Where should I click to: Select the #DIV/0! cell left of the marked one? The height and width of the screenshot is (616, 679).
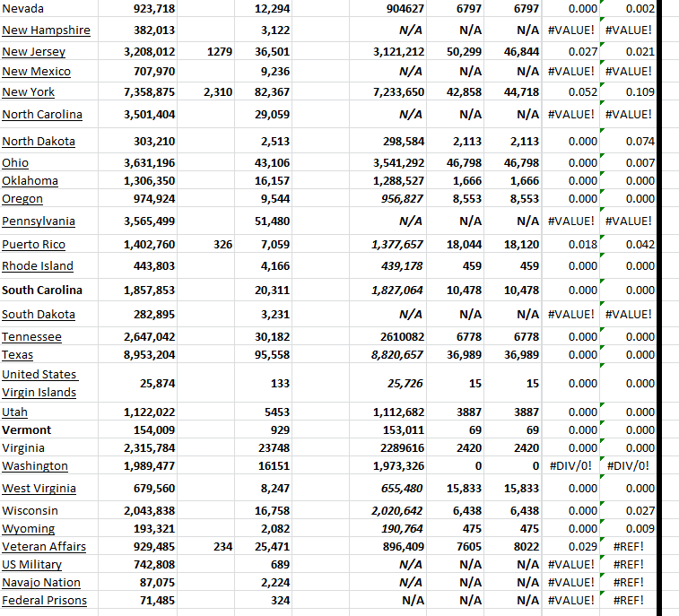(570, 465)
